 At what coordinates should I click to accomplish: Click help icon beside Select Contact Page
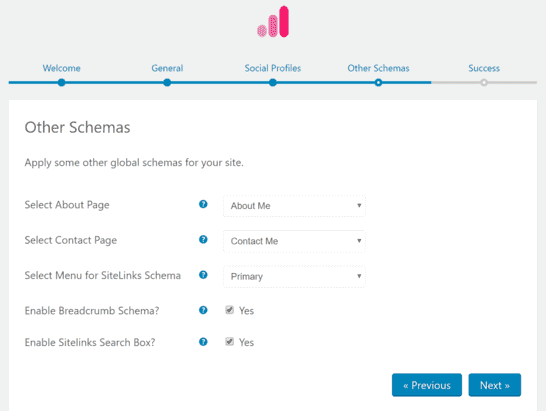[x=203, y=240]
